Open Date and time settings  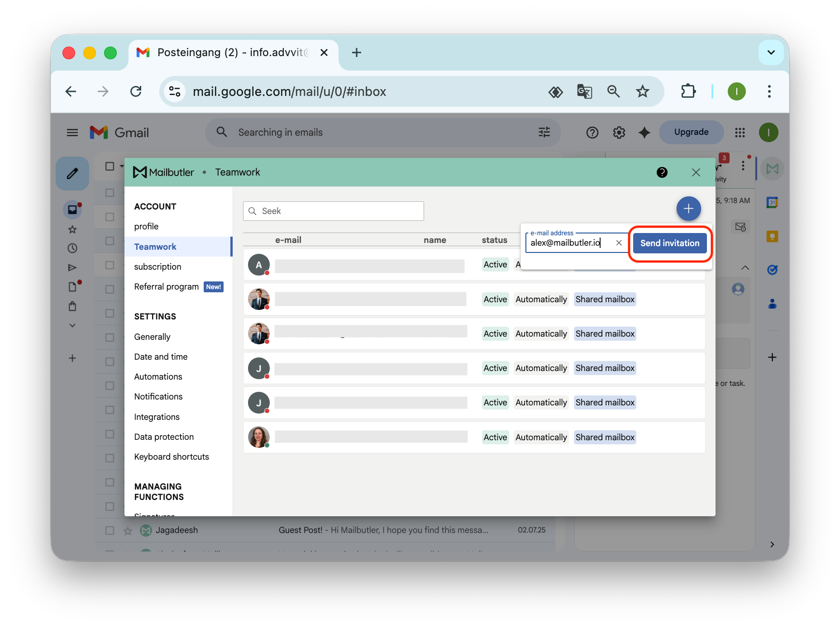point(161,357)
